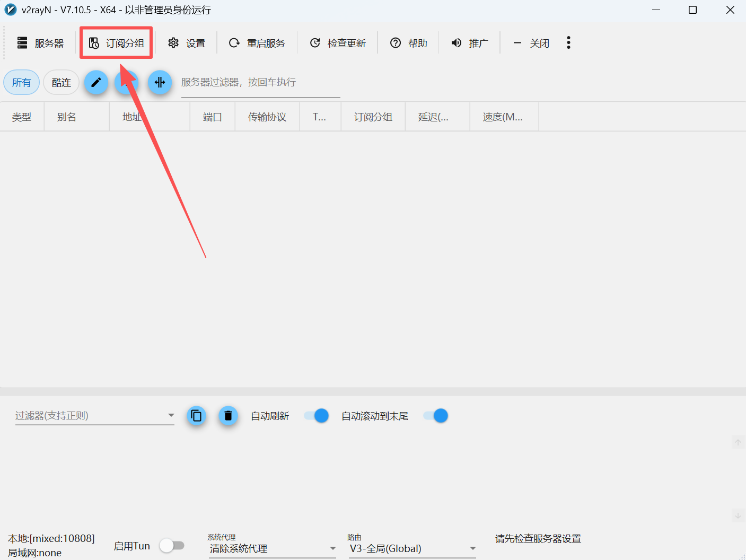Sort by the 延迟 column header
Image resolution: width=746 pixels, height=560 pixels.
pyautogui.click(x=437, y=117)
